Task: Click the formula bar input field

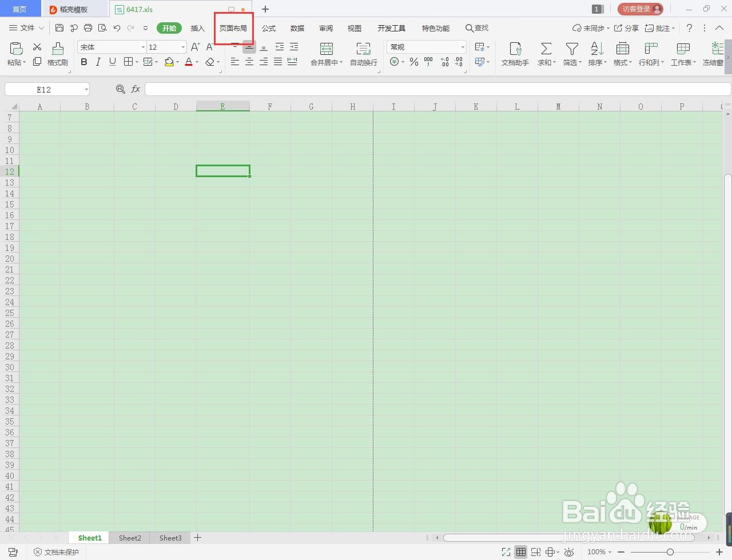Action: coord(438,89)
